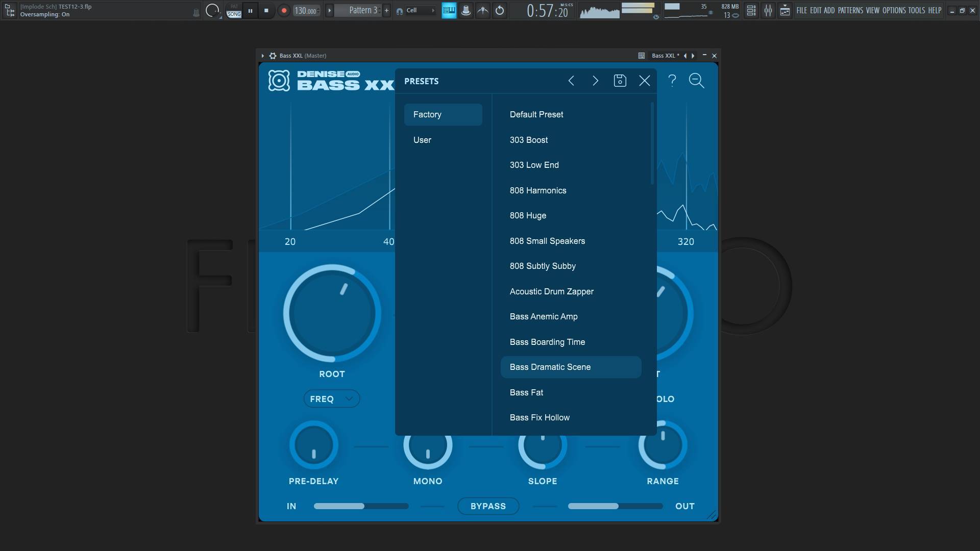
Task: Load the Bass Anemic Amp preset
Action: [571, 316]
